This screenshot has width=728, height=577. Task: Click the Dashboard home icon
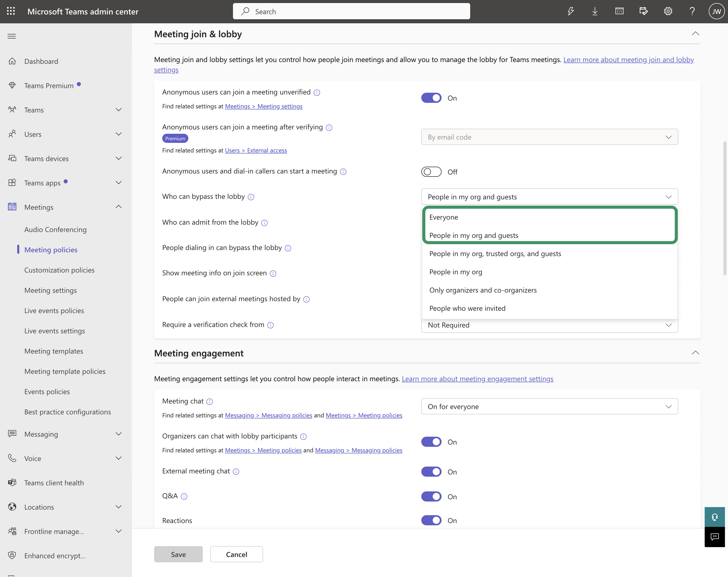[x=12, y=61]
